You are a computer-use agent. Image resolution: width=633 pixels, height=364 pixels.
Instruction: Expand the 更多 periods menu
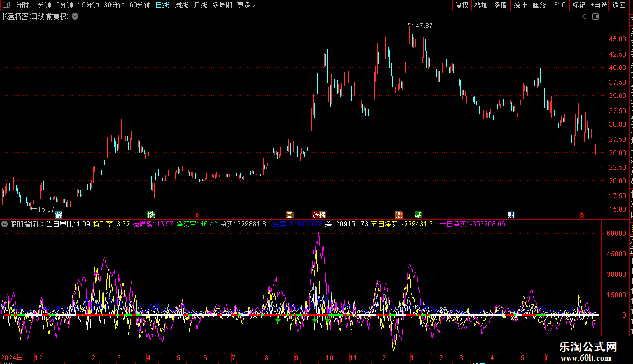(x=246, y=5)
